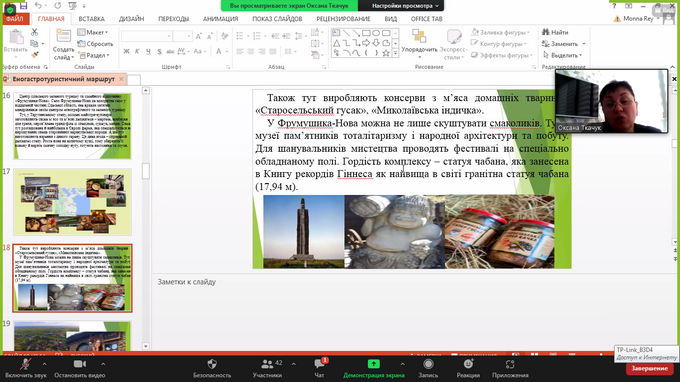680x382 pixels.
Task: Open the Zoom chat panel
Action: coord(320,364)
